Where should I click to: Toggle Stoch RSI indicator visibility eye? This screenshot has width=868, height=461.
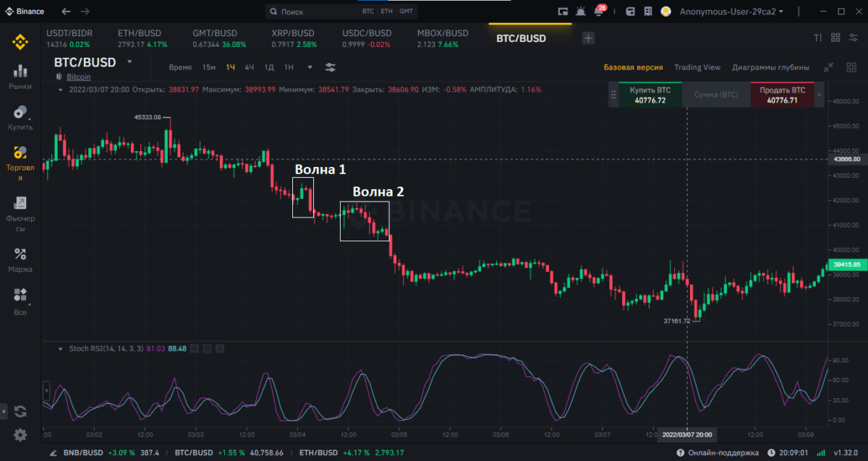click(194, 348)
